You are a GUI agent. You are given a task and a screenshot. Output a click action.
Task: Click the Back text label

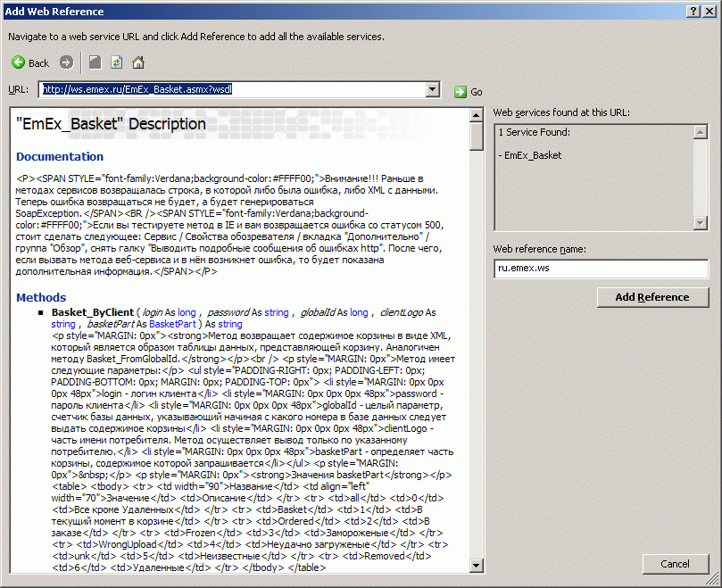tap(38, 63)
